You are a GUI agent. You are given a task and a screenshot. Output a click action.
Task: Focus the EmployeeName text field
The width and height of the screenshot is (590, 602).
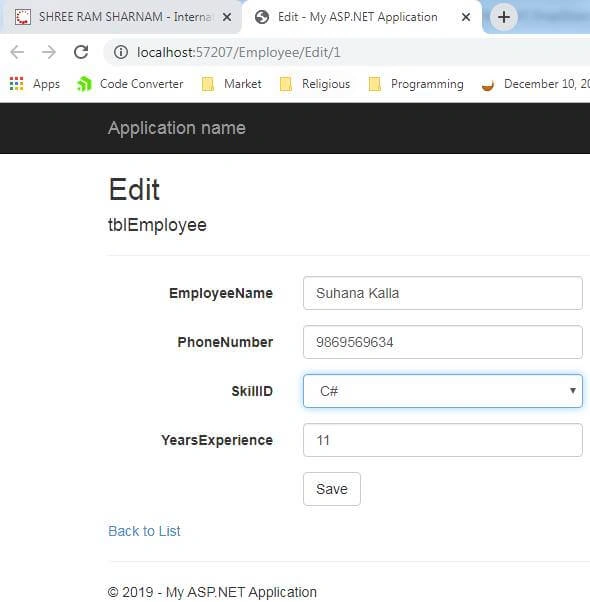[x=443, y=293]
